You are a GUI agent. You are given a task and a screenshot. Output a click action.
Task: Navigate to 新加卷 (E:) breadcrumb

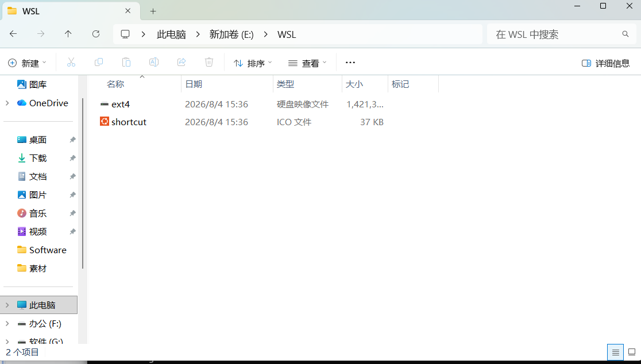tap(231, 34)
